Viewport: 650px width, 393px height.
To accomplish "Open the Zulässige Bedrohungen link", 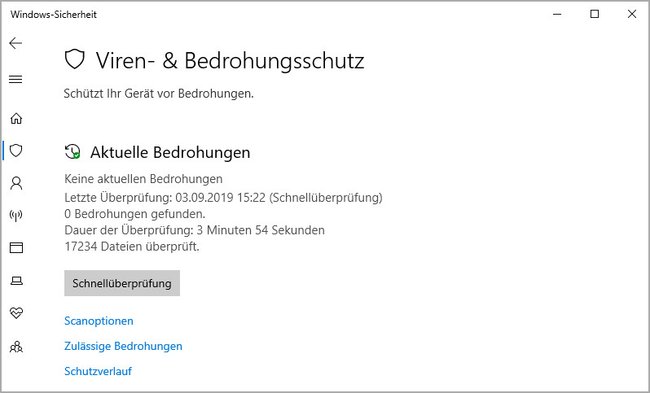I will [123, 346].
